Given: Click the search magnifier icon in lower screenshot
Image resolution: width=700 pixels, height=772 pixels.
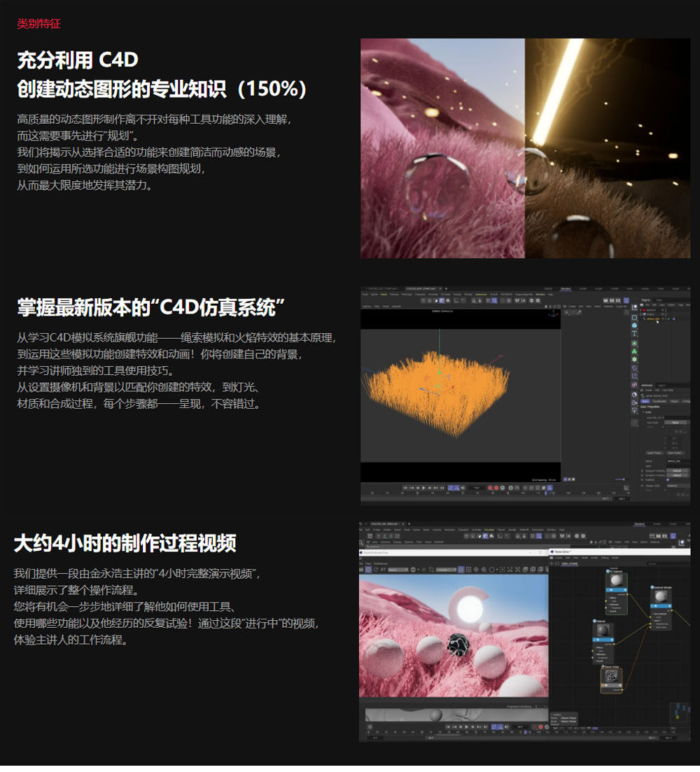Looking at the screenshot, I should [x=362, y=542].
